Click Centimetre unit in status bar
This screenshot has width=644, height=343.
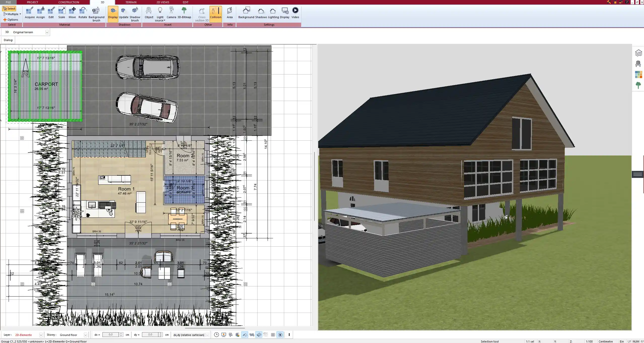(x=606, y=341)
